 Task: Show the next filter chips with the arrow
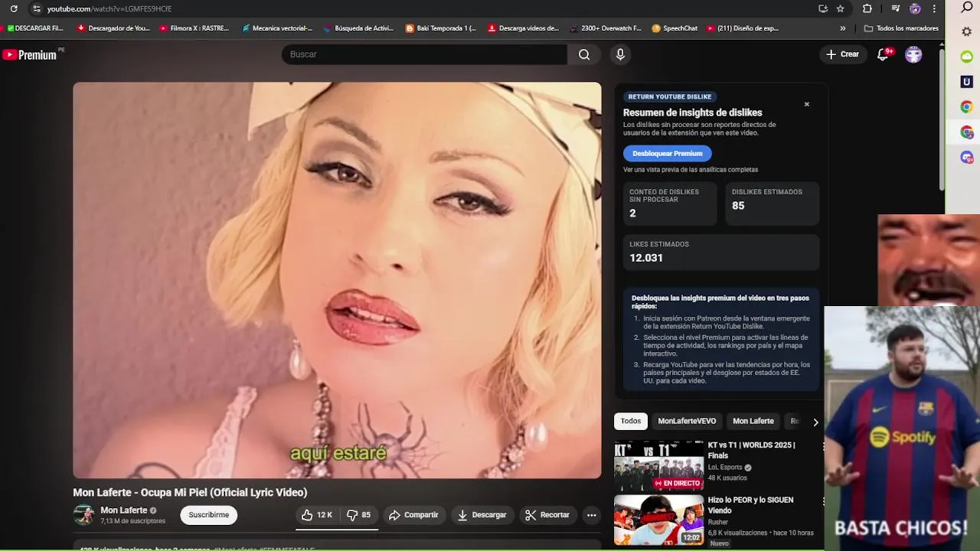click(x=815, y=422)
